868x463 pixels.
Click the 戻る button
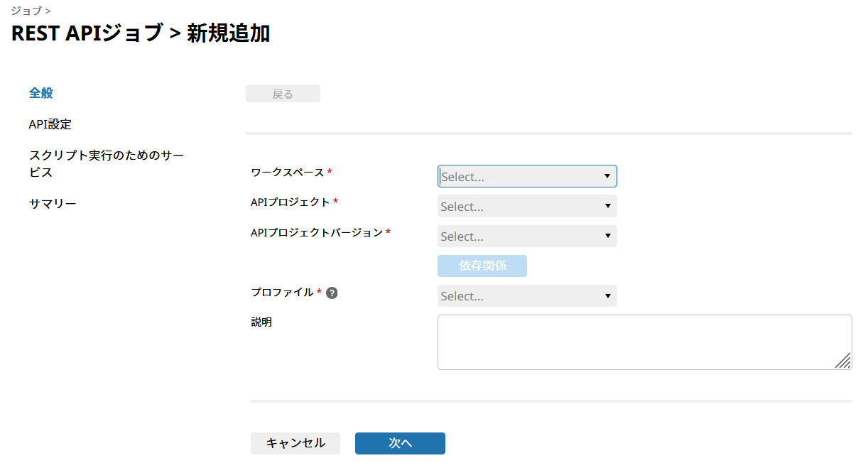tap(283, 93)
